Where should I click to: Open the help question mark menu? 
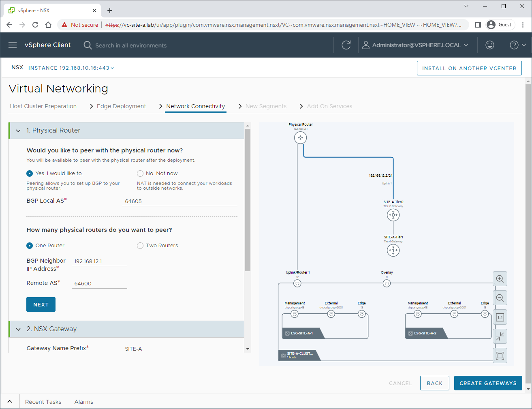point(518,45)
